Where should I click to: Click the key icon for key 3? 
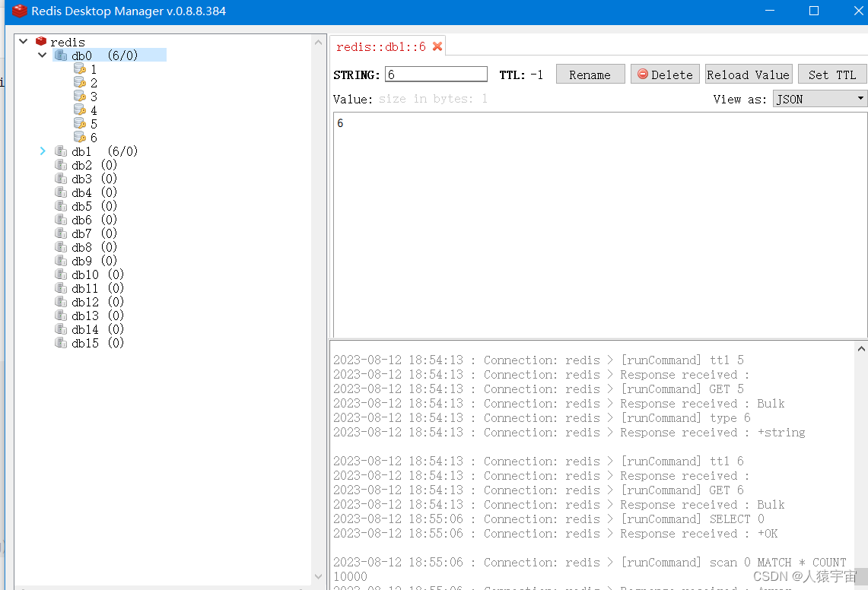[80, 97]
